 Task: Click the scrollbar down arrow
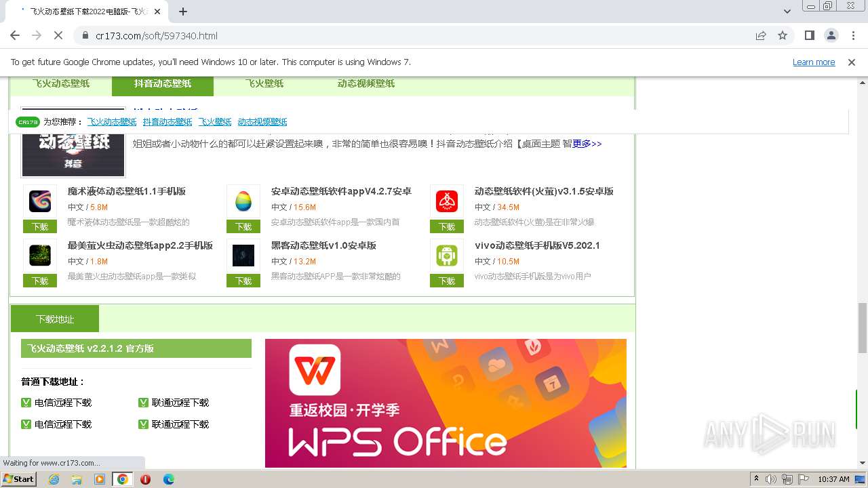(x=862, y=463)
